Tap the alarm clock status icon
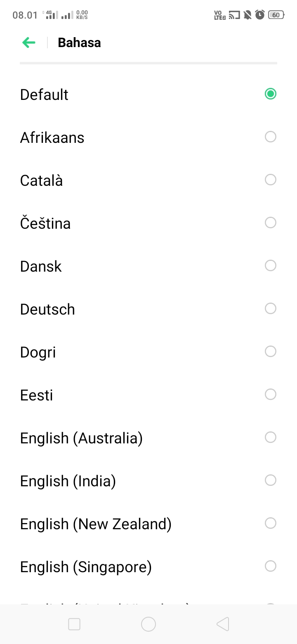Screen dimensions: 297x644 260,15
